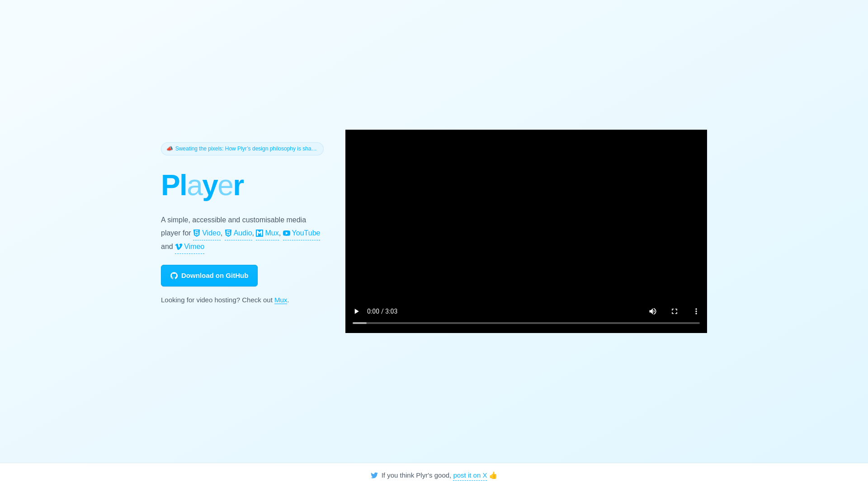The width and height of the screenshot is (868, 488).
Task: Open the Sweating the pixels announcement
Action: [x=242, y=149]
